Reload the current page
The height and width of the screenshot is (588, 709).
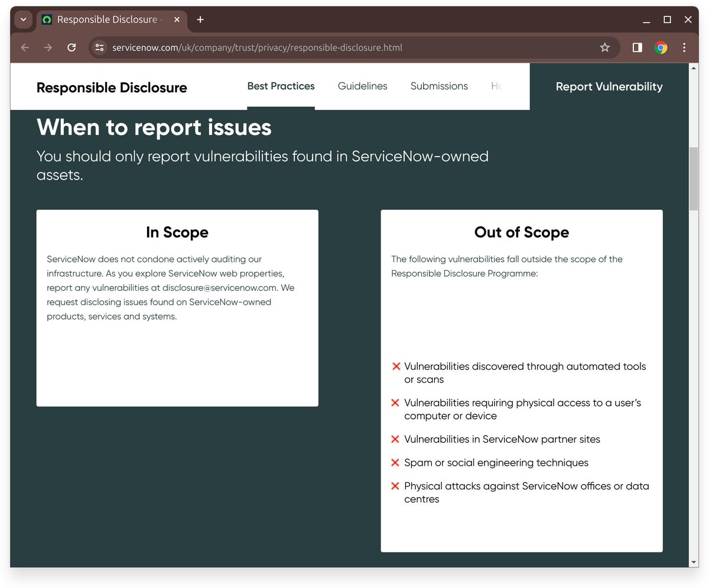71,47
